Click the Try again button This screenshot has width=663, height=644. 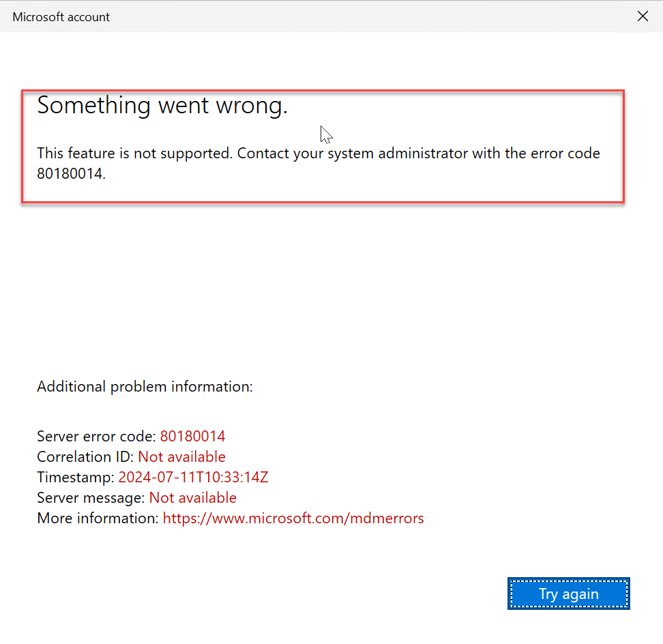click(x=568, y=594)
